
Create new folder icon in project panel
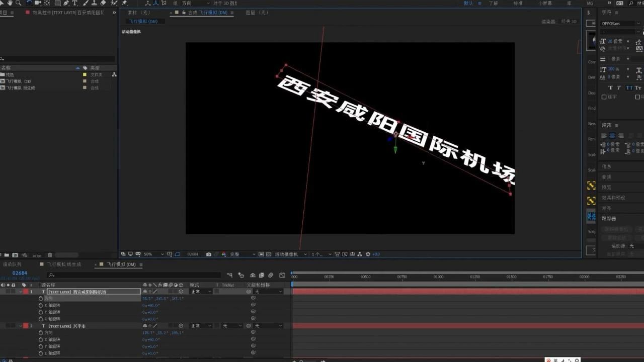[7, 255]
